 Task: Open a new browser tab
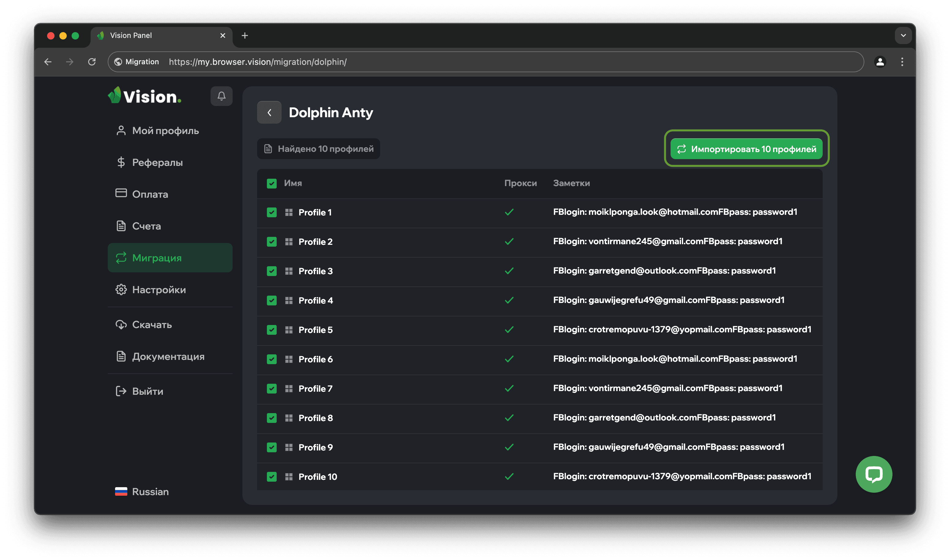(245, 35)
